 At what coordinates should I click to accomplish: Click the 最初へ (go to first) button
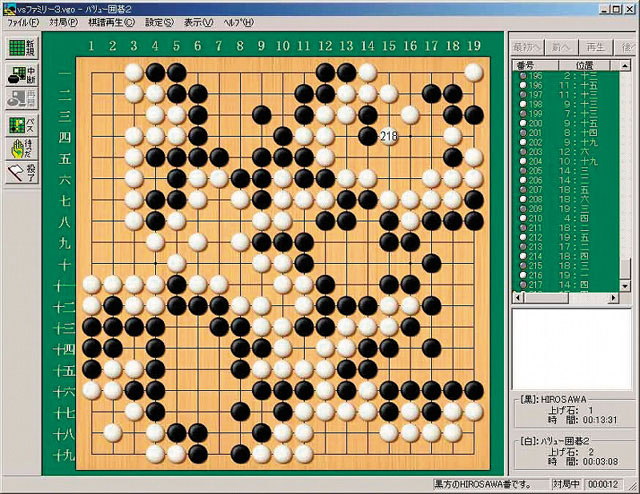point(528,47)
